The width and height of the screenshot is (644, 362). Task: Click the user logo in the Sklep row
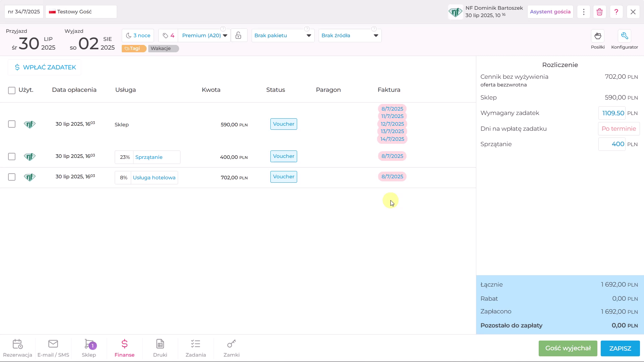click(x=30, y=124)
